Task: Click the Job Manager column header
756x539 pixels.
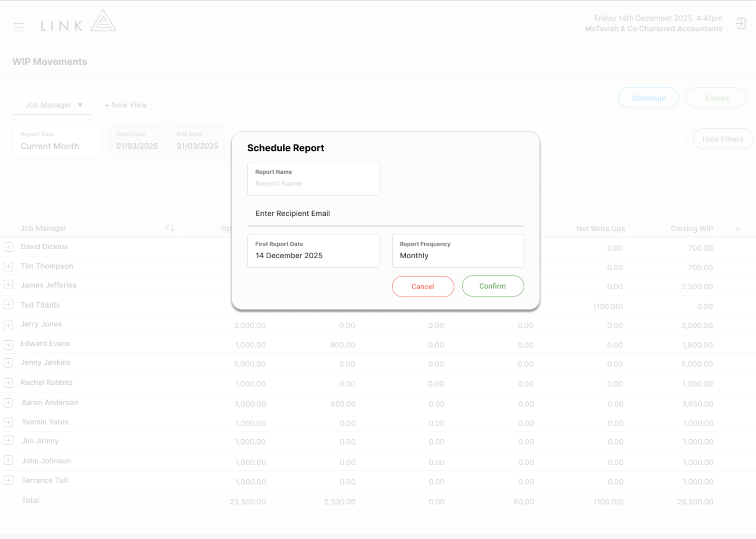Action: tap(43, 228)
